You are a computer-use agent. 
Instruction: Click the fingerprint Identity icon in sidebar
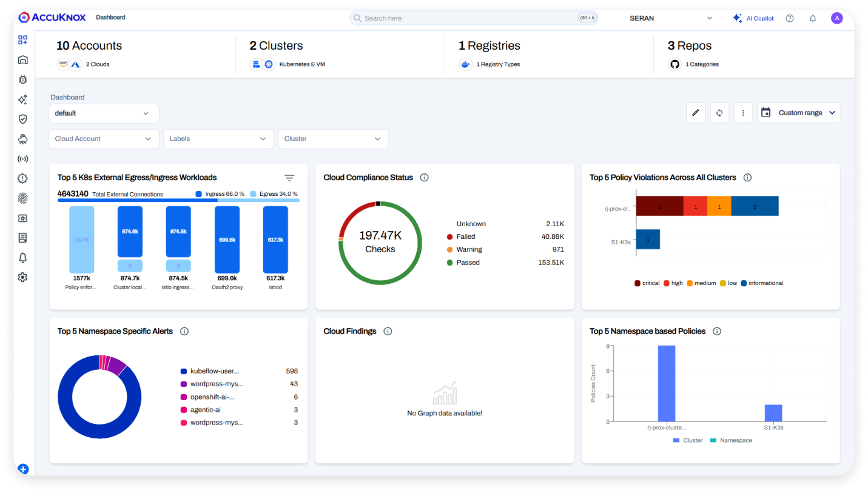22,198
